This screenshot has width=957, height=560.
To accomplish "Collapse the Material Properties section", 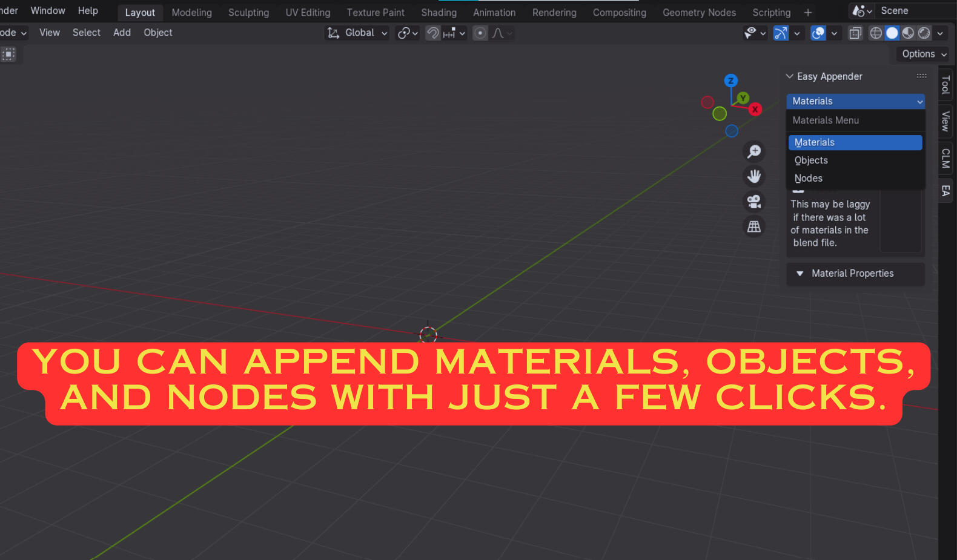I will pos(800,274).
